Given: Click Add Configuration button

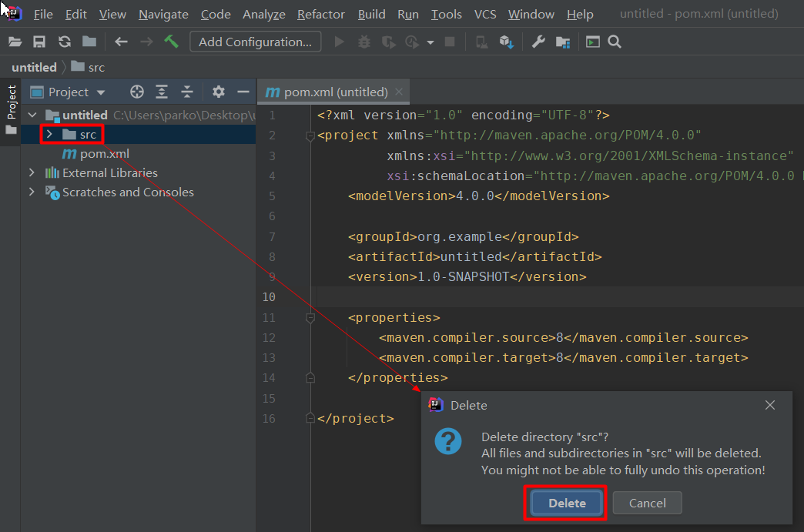Looking at the screenshot, I should [x=256, y=42].
